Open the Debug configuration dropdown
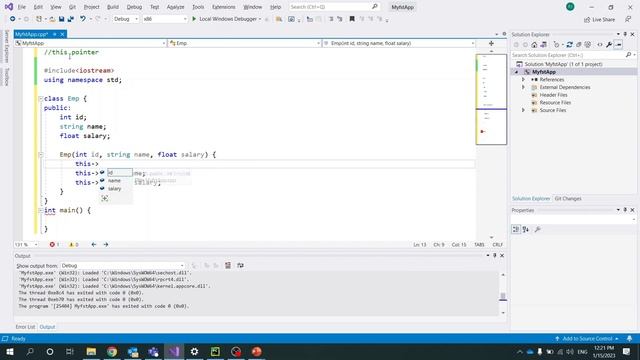The image size is (640, 360). (126, 19)
